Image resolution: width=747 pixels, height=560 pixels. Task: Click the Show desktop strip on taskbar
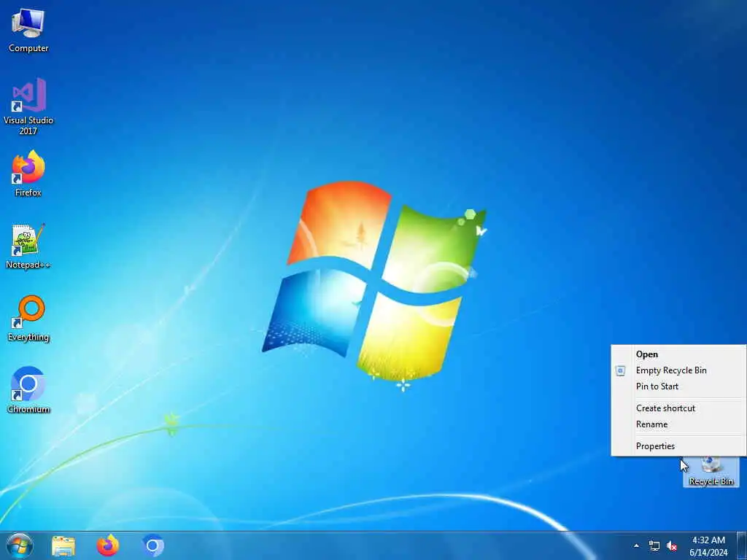(742, 545)
